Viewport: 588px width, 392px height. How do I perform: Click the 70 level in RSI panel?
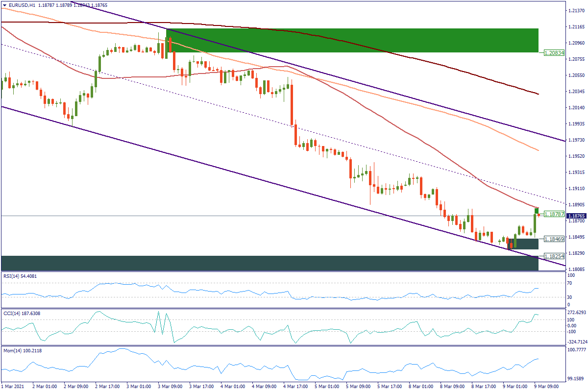click(570, 283)
